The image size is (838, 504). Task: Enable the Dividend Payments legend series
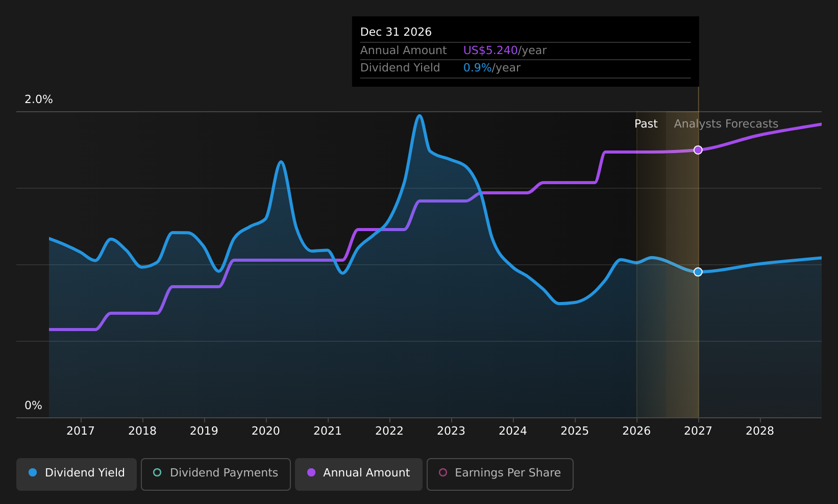(x=215, y=474)
